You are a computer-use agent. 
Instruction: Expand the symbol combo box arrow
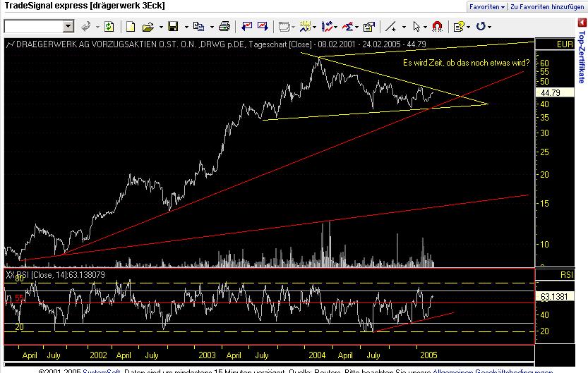tap(68, 27)
